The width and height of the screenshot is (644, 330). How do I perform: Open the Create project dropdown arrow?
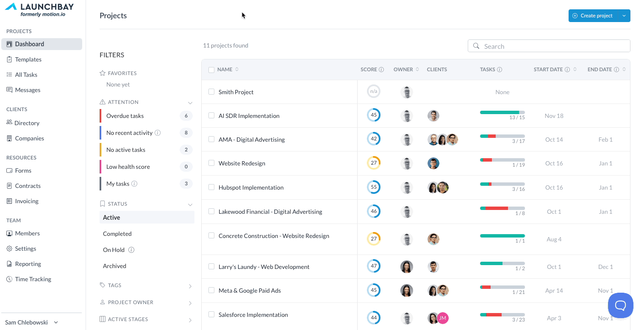(624, 16)
